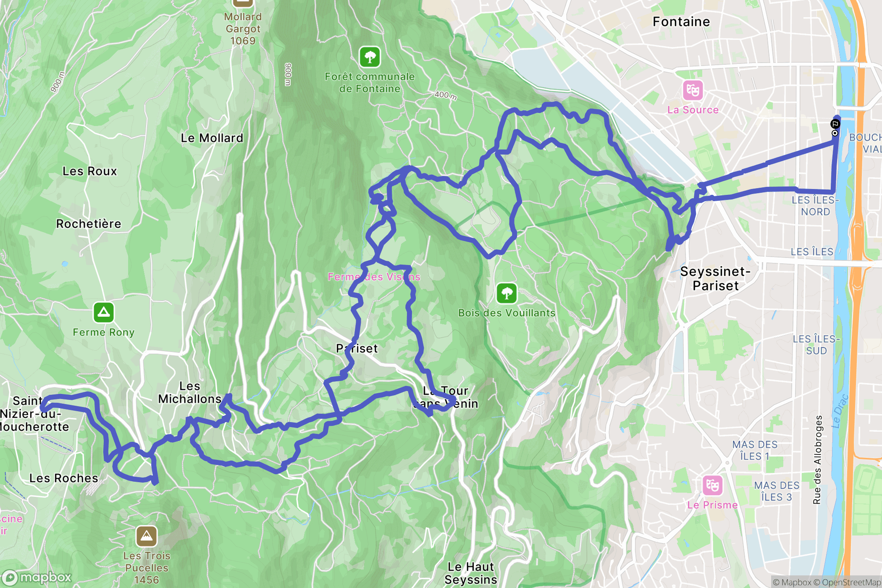Click the Forêt communale de Fontaine park icon
This screenshot has width=882, height=588.
click(x=370, y=57)
